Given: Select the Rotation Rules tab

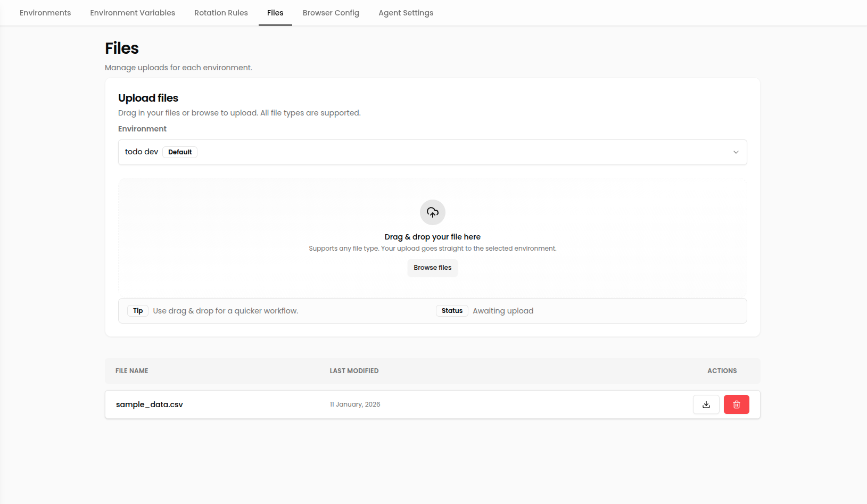Looking at the screenshot, I should 221,12.
